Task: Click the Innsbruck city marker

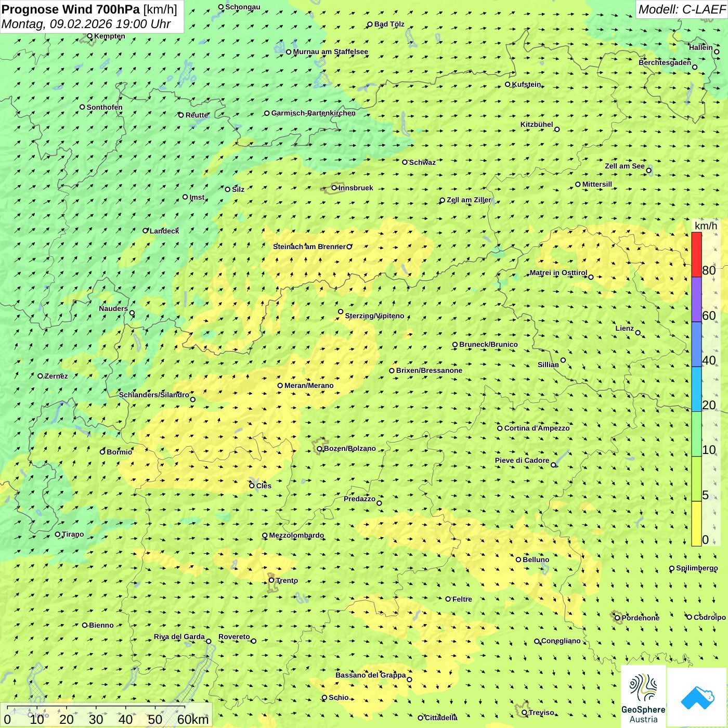Action: click(x=334, y=188)
